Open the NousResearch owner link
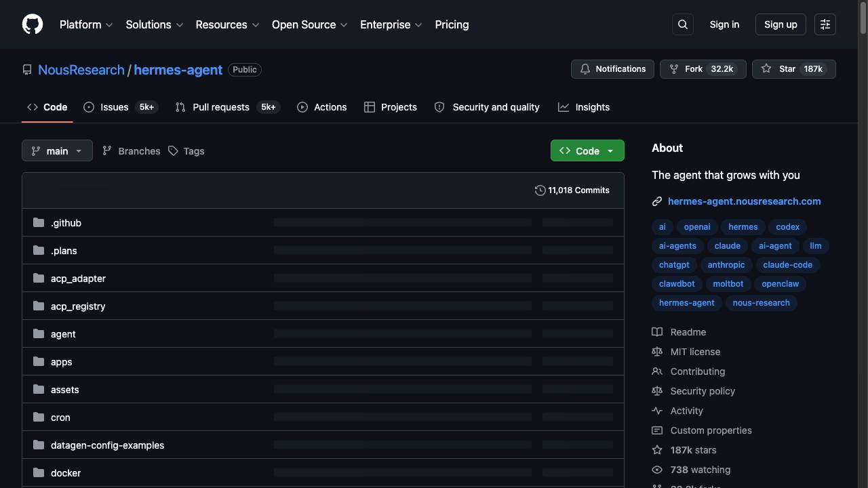 (81, 70)
